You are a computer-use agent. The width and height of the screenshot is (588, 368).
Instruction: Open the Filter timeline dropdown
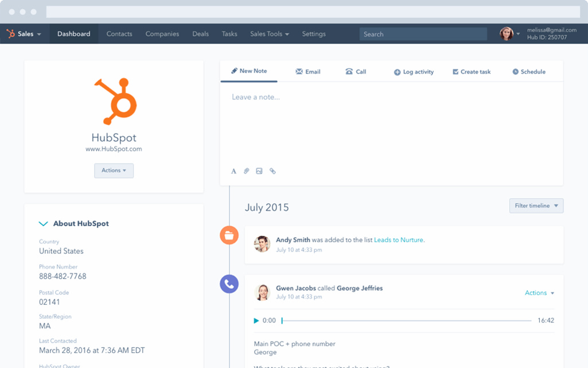point(536,206)
